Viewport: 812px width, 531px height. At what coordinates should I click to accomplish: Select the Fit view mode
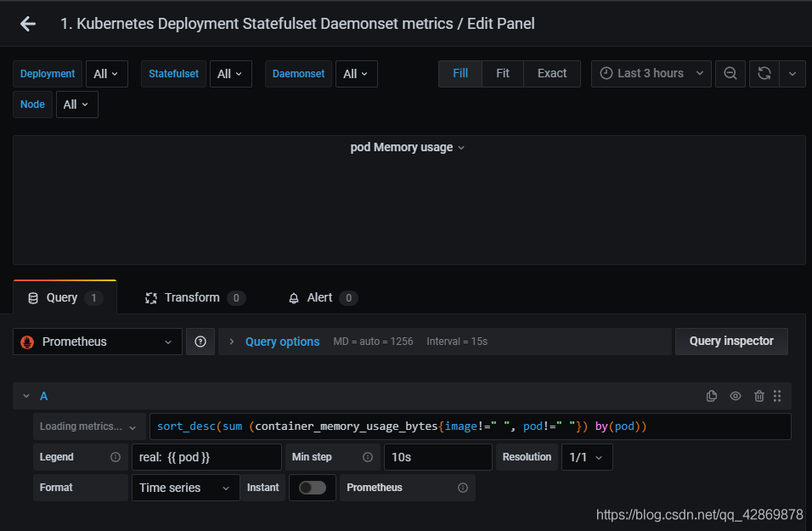(x=502, y=74)
